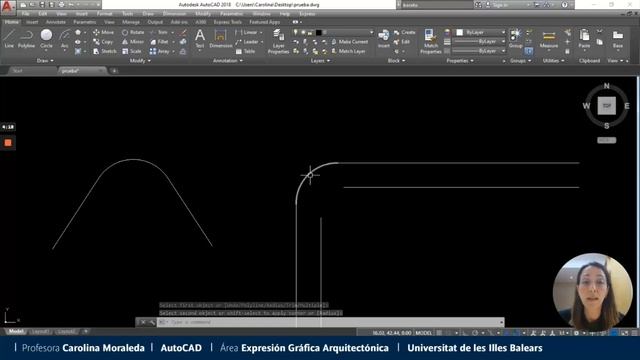Image resolution: width=640 pixels, height=360 pixels.
Task: Expand the Draw panel
Action: coord(45,60)
